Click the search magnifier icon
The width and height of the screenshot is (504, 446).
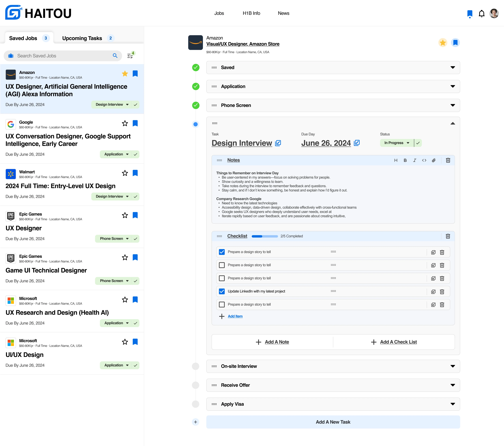pyautogui.click(x=115, y=56)
